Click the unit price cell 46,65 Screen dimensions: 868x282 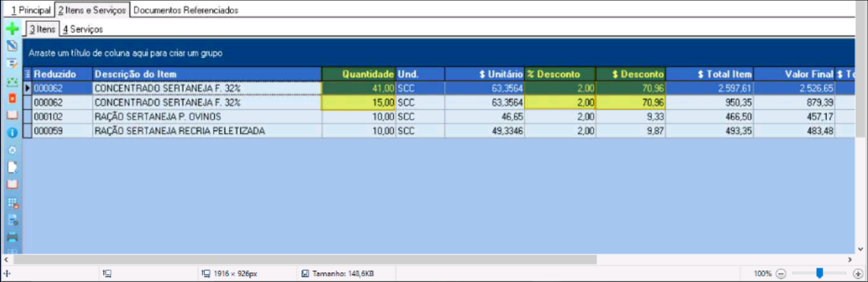coord(485,117)
